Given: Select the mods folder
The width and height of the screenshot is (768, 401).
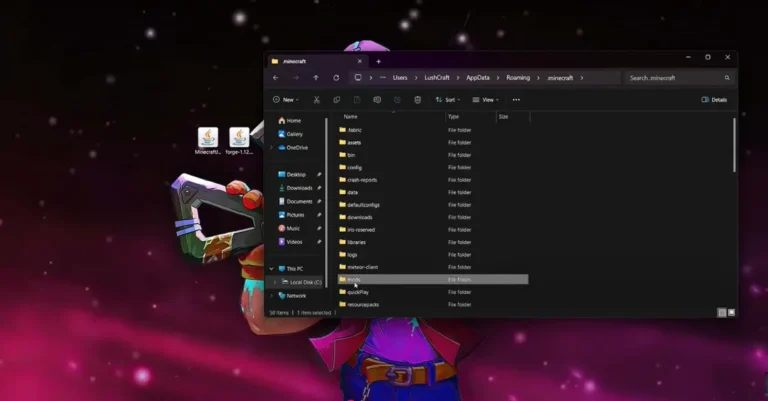Looking at the screenshot, I should pos(433,280).
